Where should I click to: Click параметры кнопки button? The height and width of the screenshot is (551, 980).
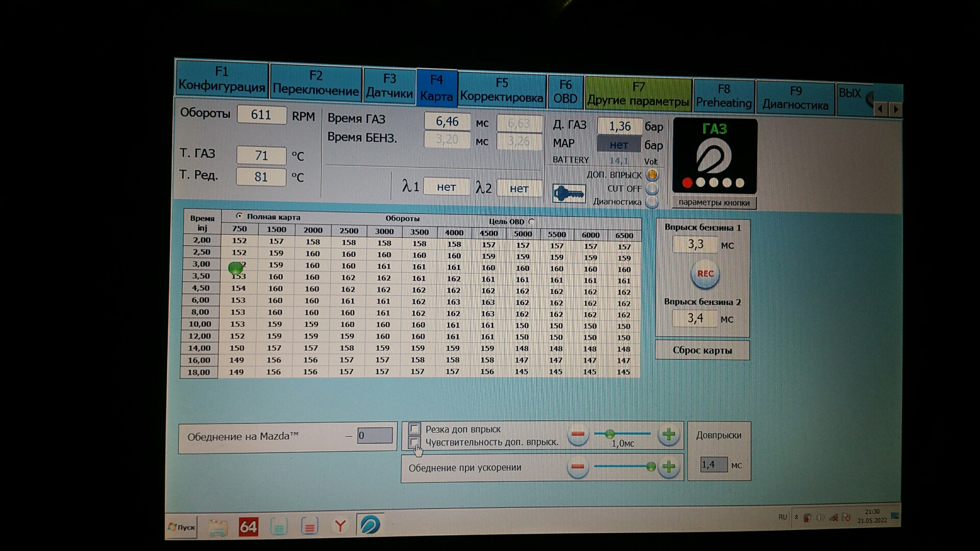[x=714, y=203]
